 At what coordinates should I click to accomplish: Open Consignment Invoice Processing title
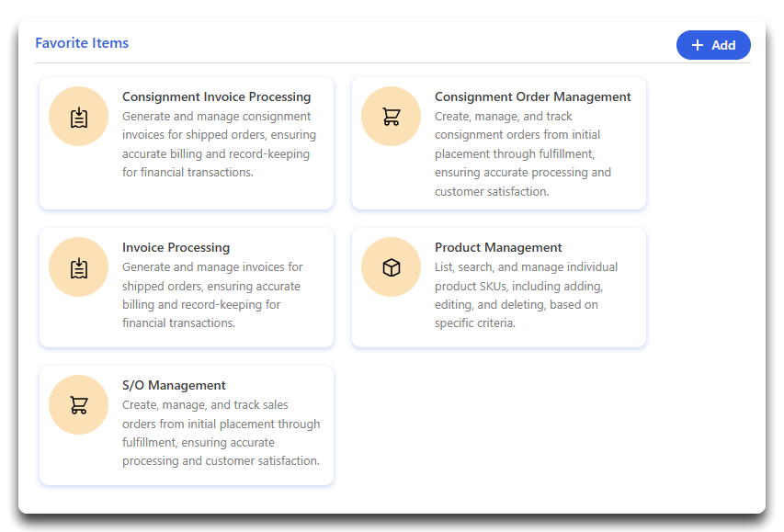tap(217, 97)
